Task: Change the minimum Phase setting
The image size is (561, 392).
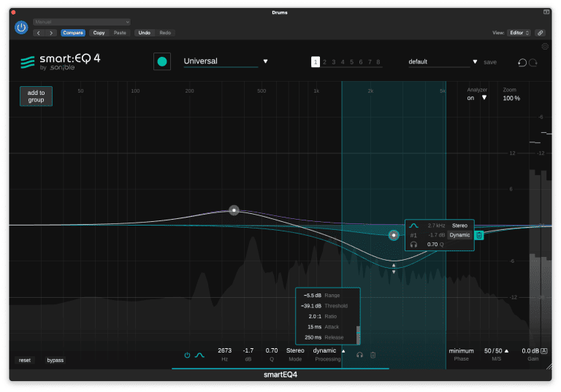Action: tap(461, 351)
